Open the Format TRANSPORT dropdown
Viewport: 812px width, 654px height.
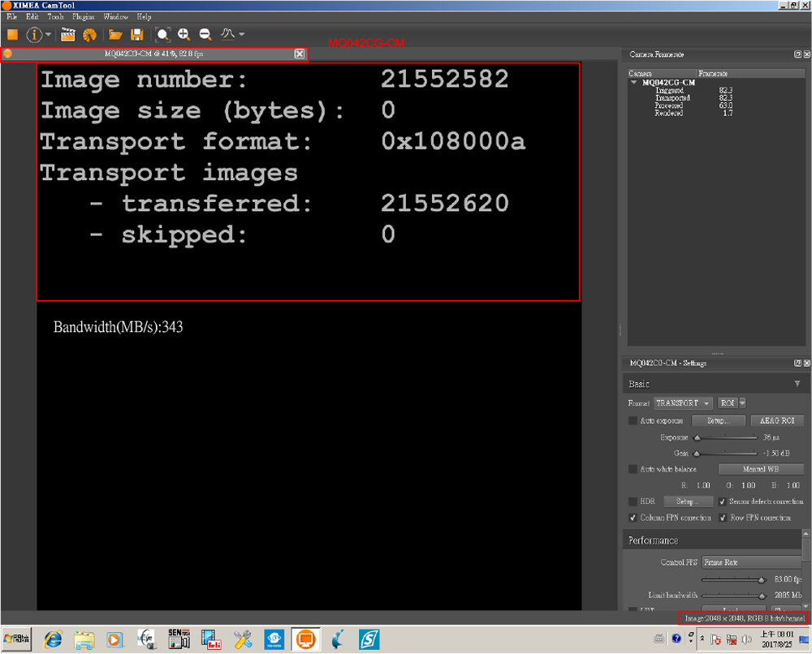(x=683, y=403)
